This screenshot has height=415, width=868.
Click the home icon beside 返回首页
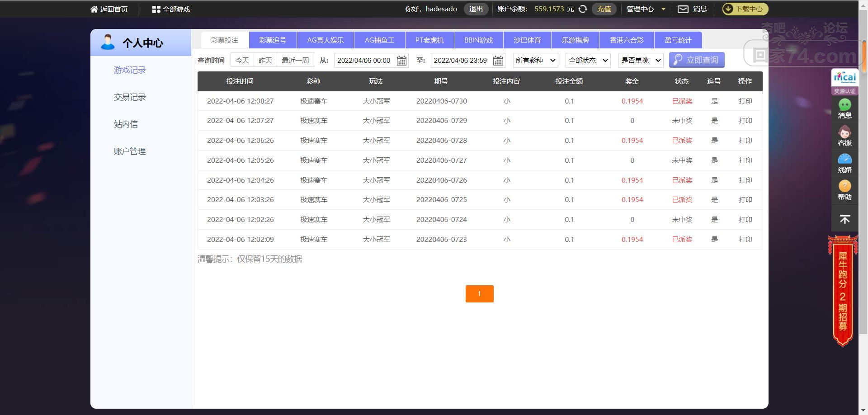point(94,9)
